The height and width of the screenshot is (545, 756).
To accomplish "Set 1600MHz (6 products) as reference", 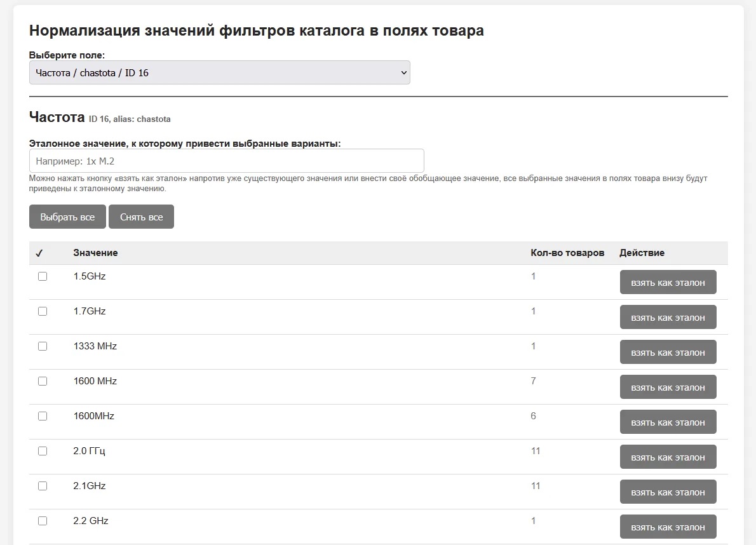I will [x=668, y=422].
